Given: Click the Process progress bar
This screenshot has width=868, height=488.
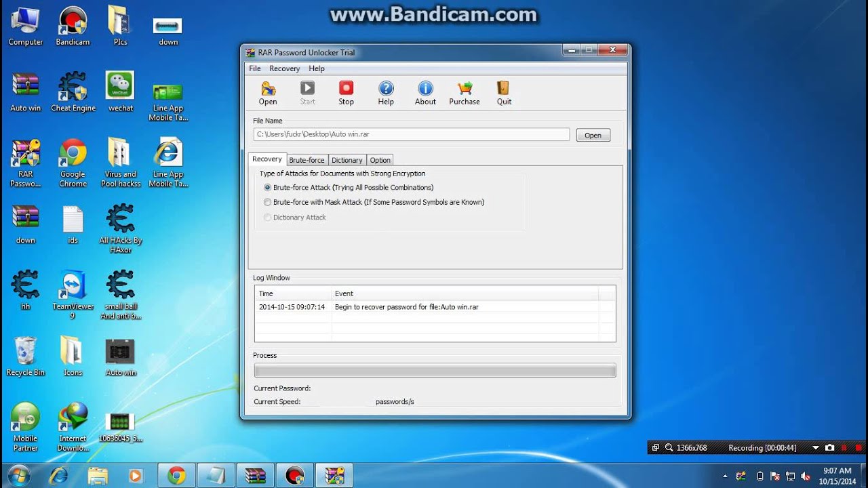Looking at the screenshot, I should point(435,370).
